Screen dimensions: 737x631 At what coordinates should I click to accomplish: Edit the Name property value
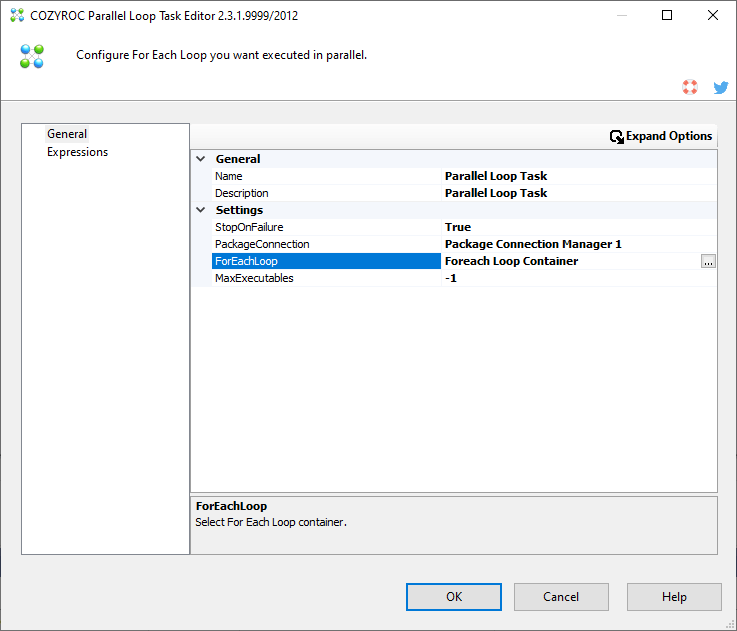570,176
